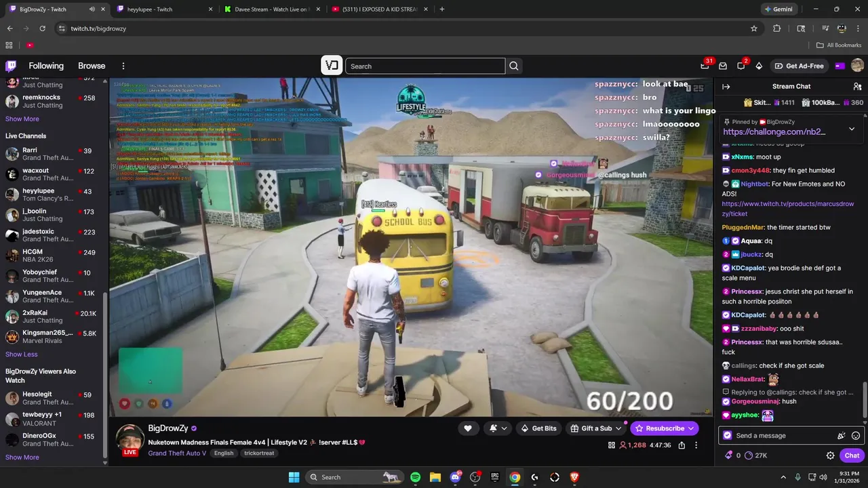Open Chrome extensions puzzle icon
This screenshot has width=868, height=488.
(x=777, y=28)
